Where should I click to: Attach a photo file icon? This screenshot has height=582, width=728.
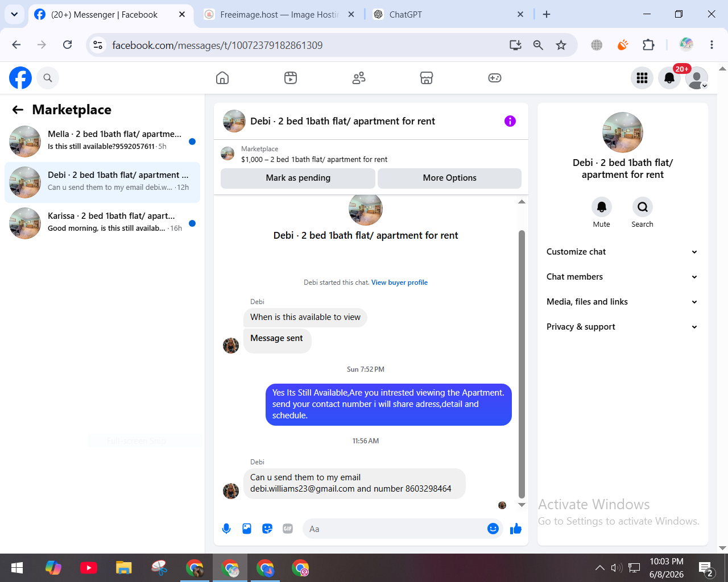[247, 529]
